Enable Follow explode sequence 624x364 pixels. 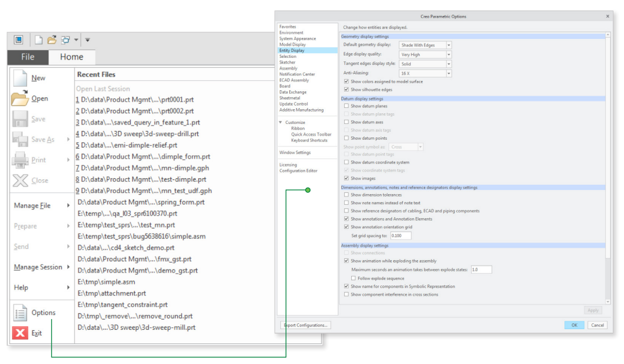coord(354,278)
